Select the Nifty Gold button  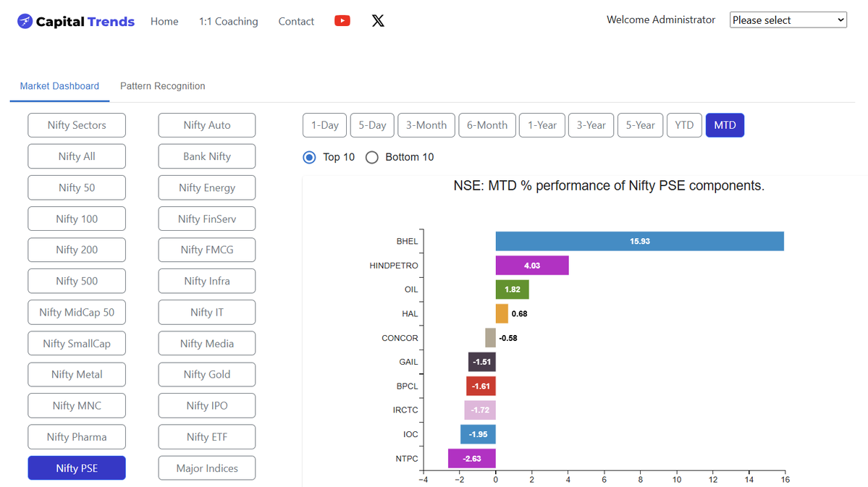(x=207, y=375)
